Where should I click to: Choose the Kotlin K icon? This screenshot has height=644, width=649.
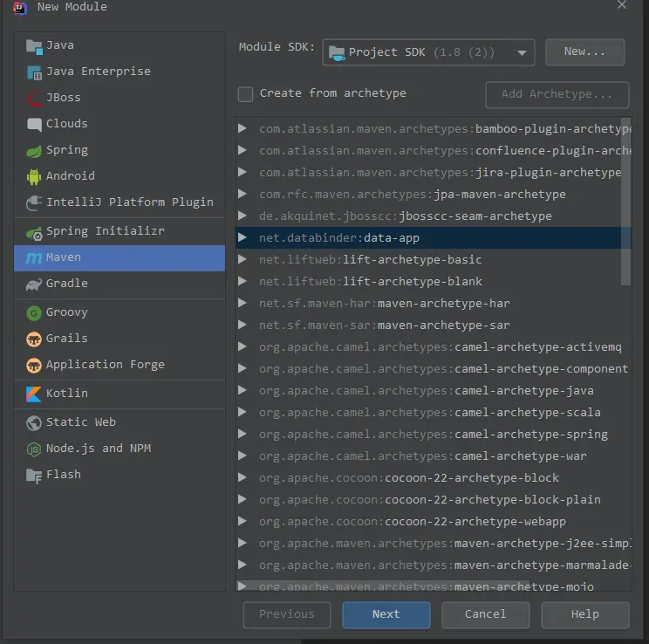34,394
